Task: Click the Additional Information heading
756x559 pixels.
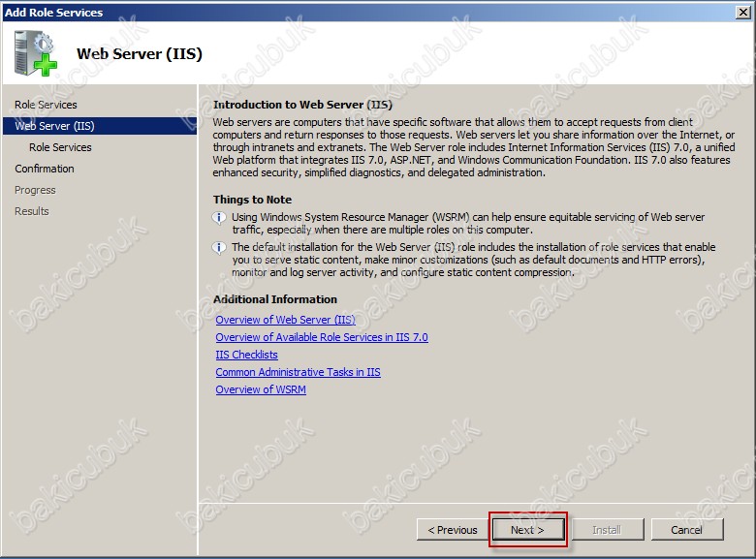Action: point(275,299)
